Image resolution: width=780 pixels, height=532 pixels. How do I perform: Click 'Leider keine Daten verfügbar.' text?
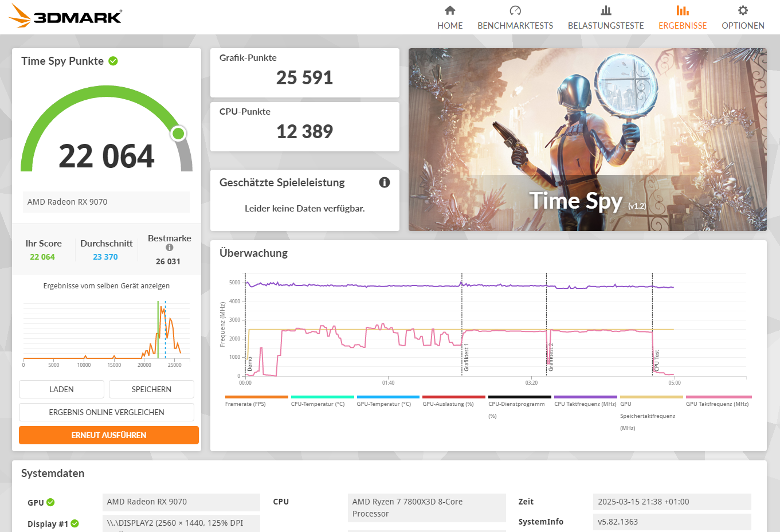pyautogui.click(x=305, y=208)
